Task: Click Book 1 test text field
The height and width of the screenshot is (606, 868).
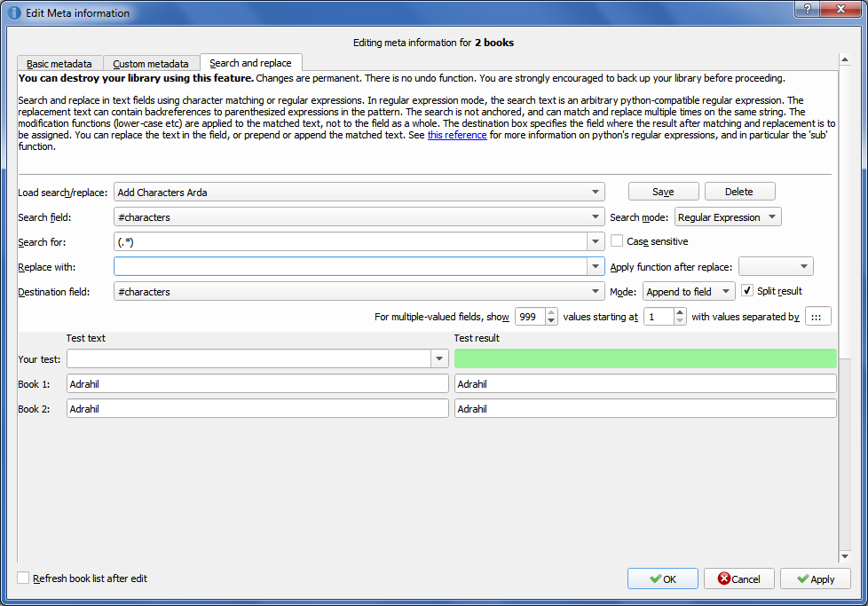Action: tap(257, 383)
